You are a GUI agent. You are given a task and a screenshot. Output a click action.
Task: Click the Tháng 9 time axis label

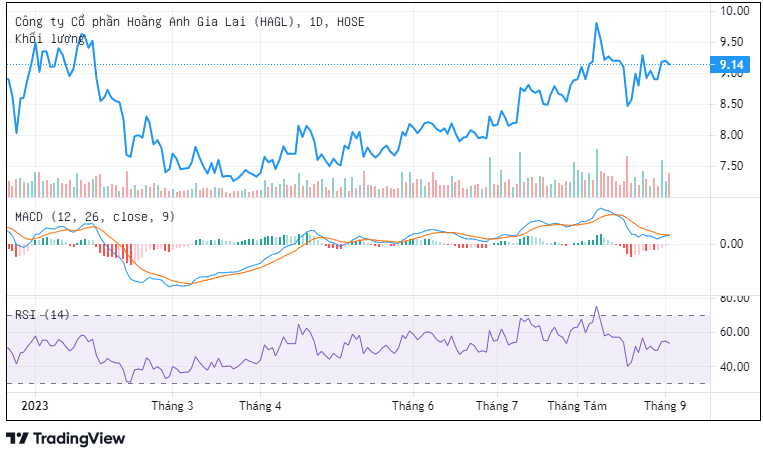664,406
